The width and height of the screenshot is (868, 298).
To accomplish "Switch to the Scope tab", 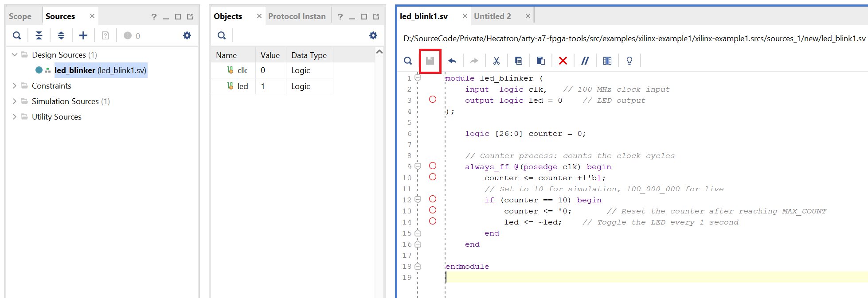I will (20, 16).
